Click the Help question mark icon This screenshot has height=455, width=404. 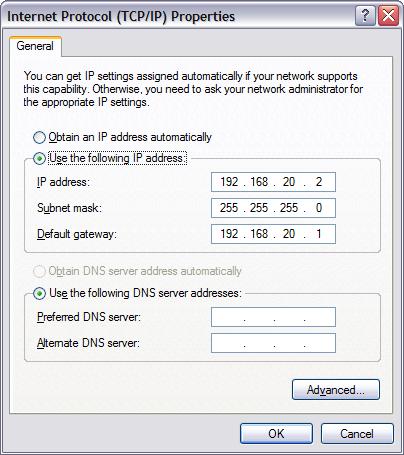point(365,15)
